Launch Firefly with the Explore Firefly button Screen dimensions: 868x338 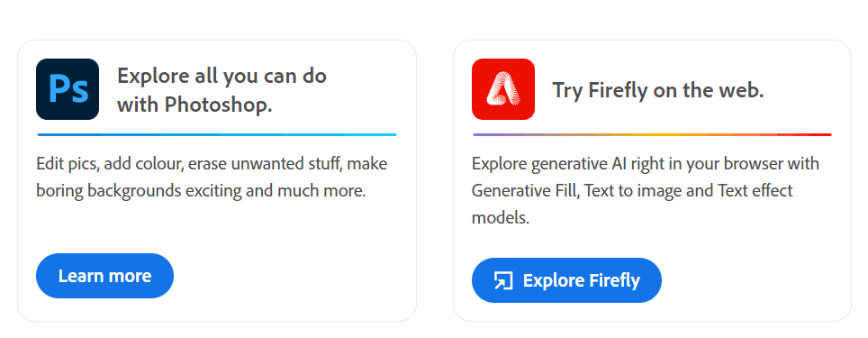pyautogui.click(x=566, y=280)
